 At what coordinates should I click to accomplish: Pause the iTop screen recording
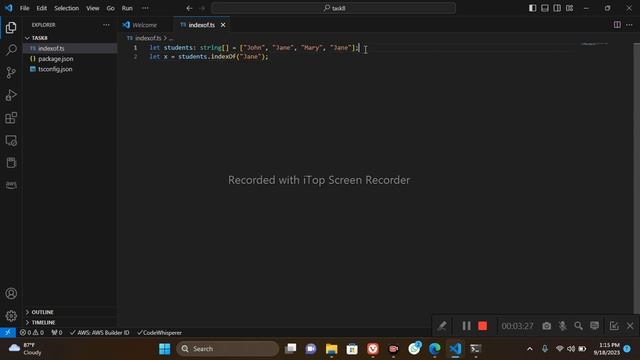466,326
